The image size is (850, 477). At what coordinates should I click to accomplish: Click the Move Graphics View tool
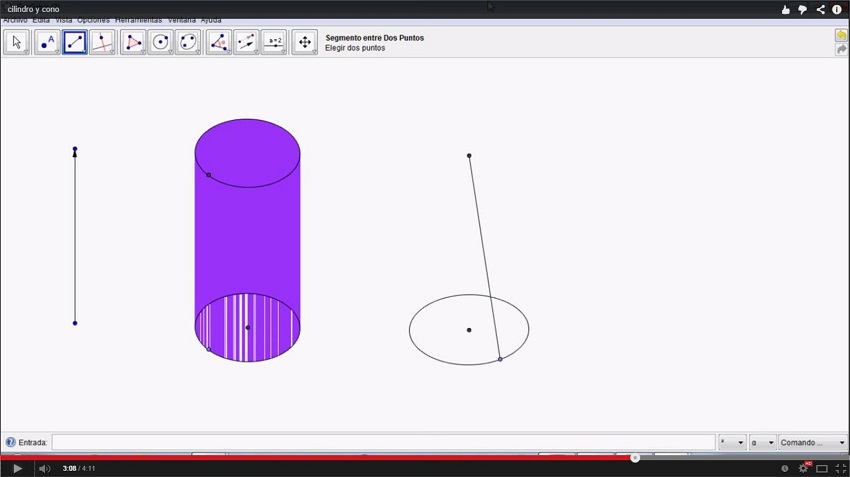(305, 42)
